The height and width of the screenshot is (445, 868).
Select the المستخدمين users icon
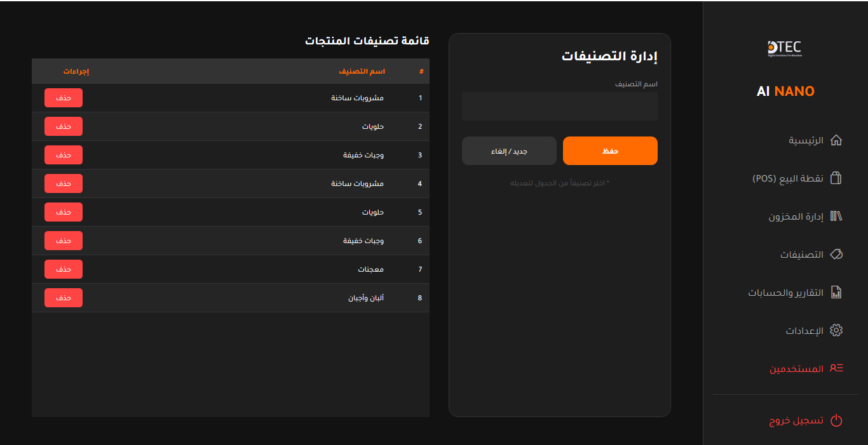[x=837, y=368]
